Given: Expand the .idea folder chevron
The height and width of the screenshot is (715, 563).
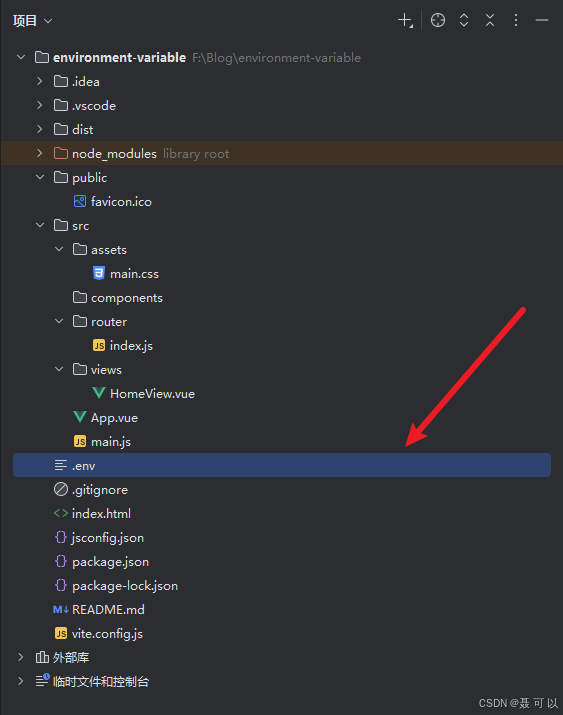Looking at the screenshot, I should 40,81.
